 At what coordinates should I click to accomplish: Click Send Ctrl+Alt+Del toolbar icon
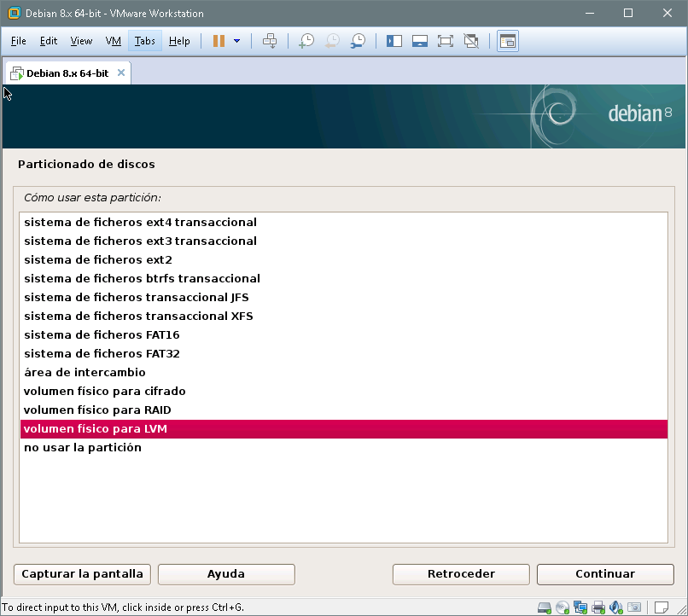click(x=270, y=41)
